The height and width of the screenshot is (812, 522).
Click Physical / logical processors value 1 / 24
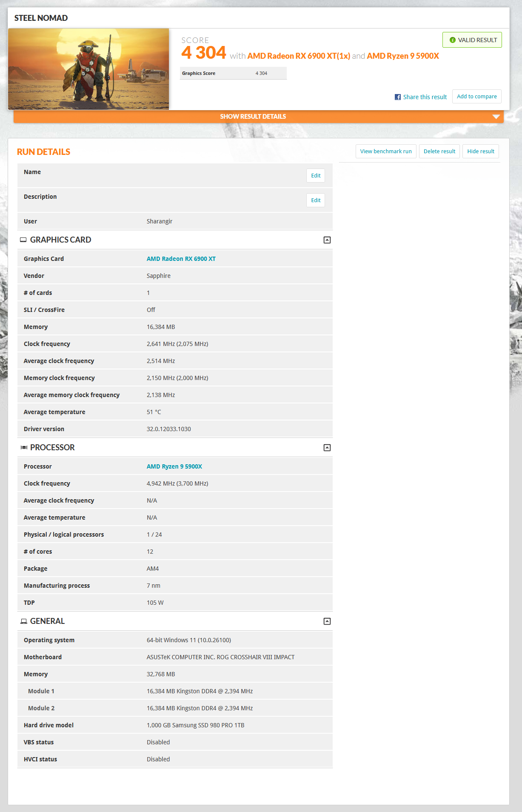click(x=154, y=535)
